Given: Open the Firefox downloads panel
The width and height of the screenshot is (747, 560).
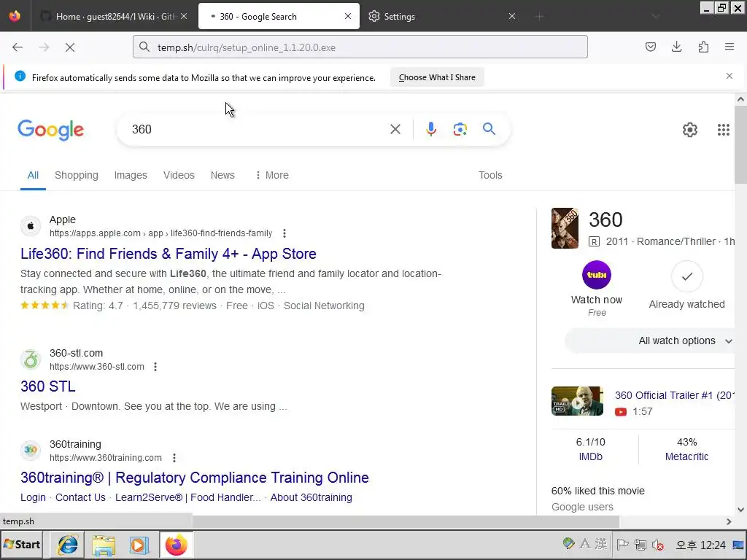Looking at the screenshot, I should point(676,47).
